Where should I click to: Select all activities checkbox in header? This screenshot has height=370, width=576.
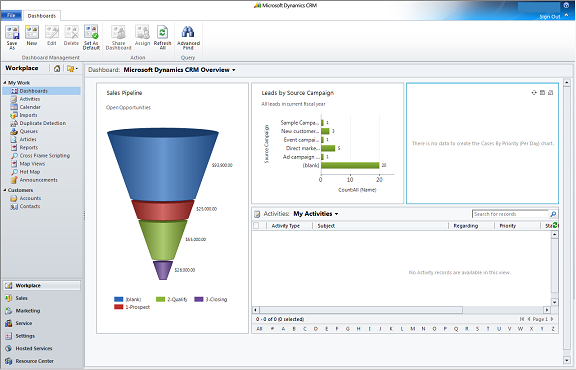(x=256, y=226)
